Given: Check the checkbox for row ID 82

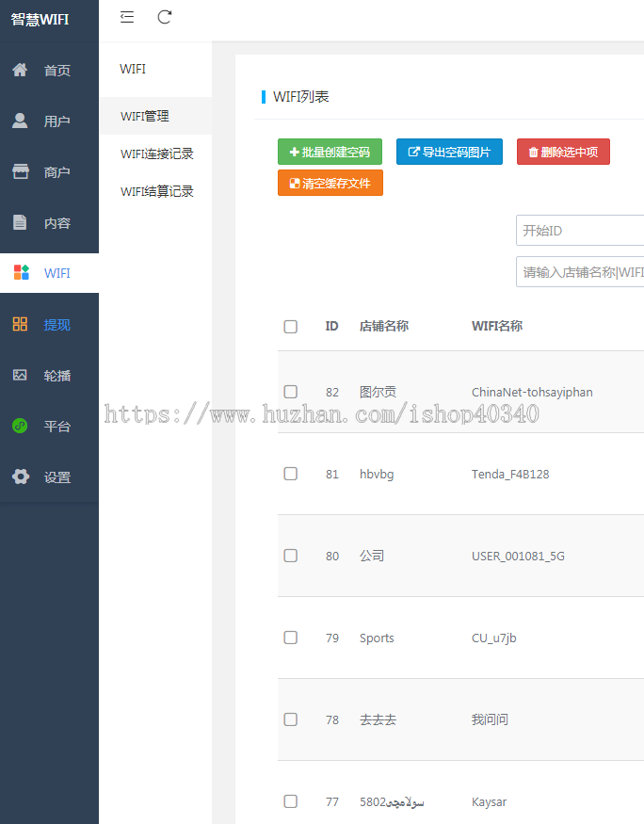Looking at the screenshot, I should tap(291, 392).
